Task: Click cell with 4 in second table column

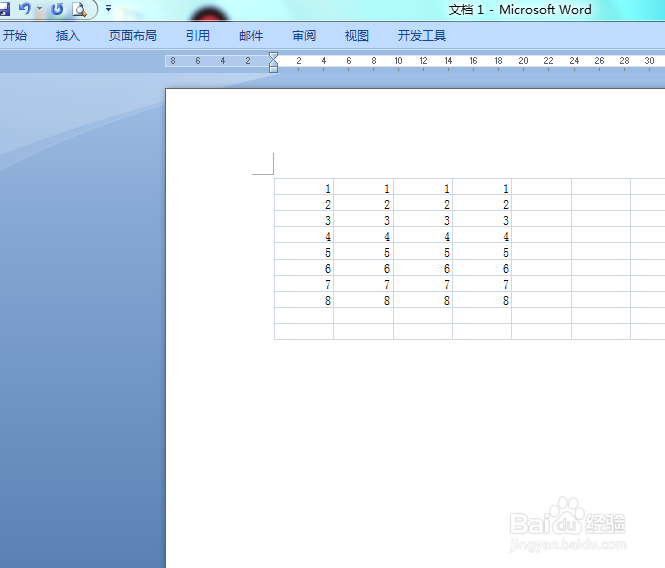Action: [363, 235]
